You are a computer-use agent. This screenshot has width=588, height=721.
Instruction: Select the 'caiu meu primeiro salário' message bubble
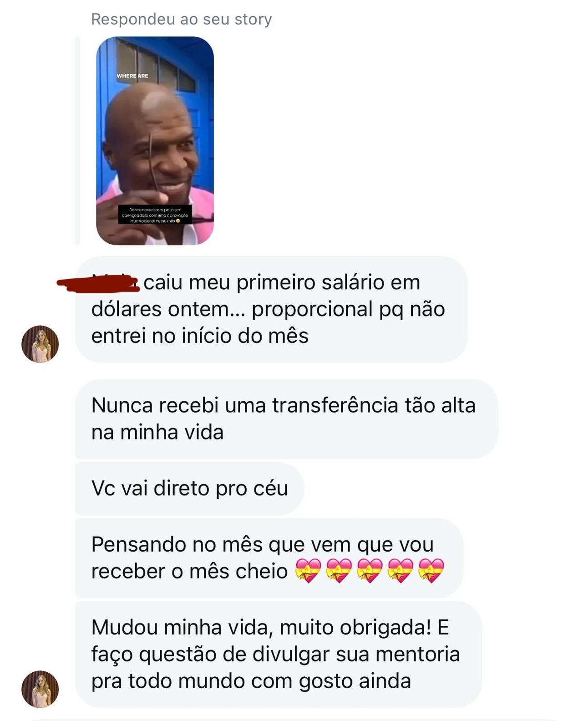271,309
